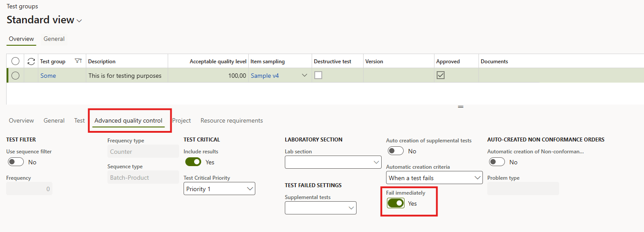Viewport: 644px width, 232px height.
Task: Turn off the Fail immediately toggle
Action: (x=395, y=203)
